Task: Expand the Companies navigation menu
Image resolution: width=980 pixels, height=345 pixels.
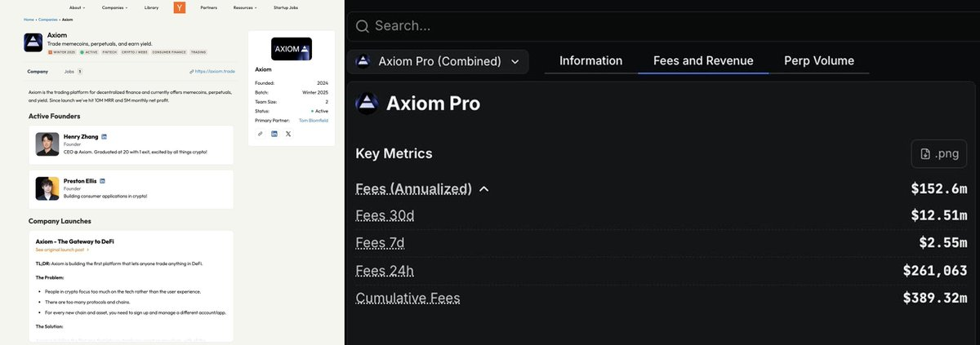Action: pyautogui.click(x=114, y=8)
